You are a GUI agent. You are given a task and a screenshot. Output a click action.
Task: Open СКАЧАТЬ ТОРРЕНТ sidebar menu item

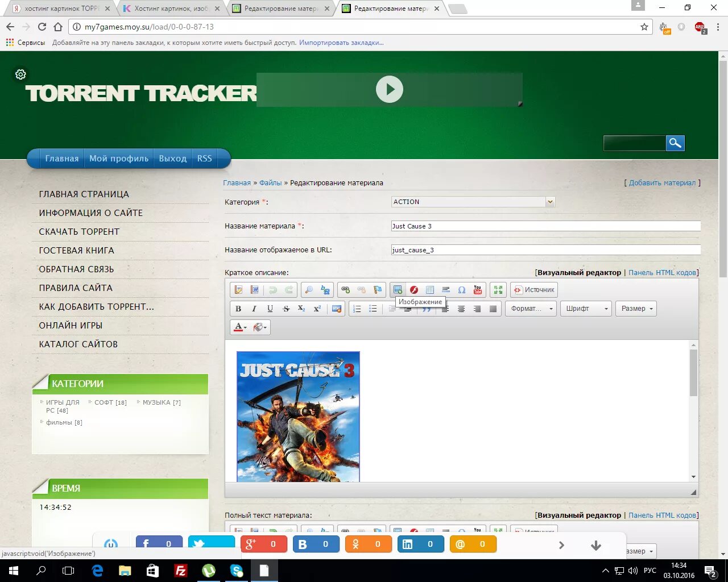[x=79, y=231]
